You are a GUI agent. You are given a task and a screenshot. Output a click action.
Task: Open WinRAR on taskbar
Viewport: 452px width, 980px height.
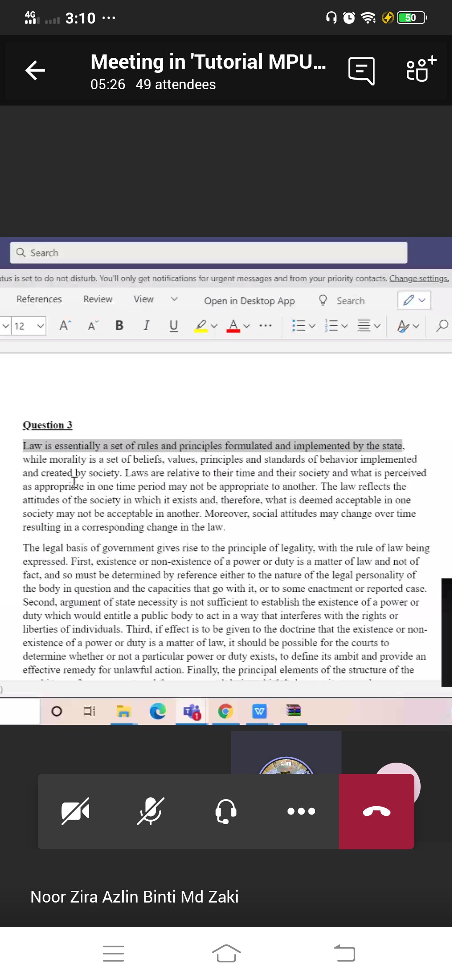(x=293, y=710)
